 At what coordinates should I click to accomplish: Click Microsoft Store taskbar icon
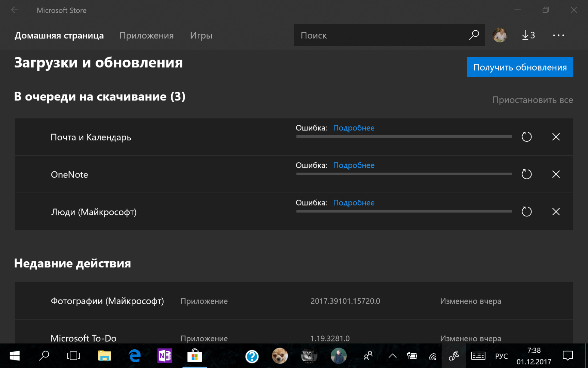(195, 356)
